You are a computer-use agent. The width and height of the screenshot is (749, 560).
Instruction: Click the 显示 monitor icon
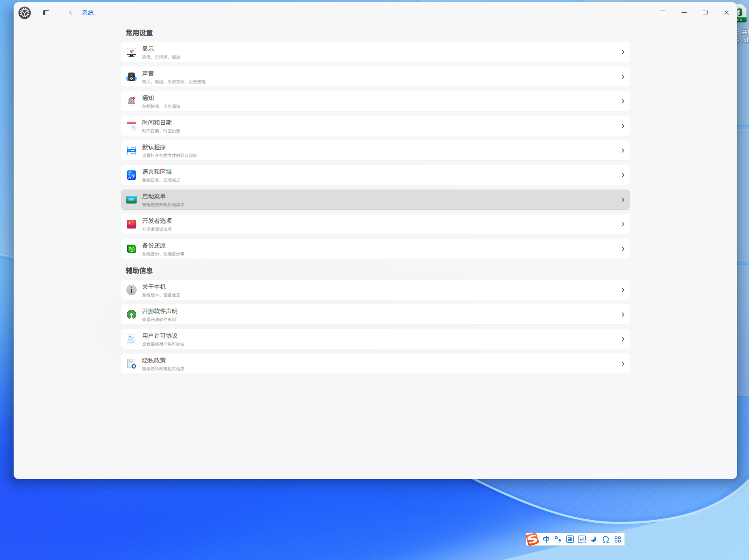(x=131, y=52)
